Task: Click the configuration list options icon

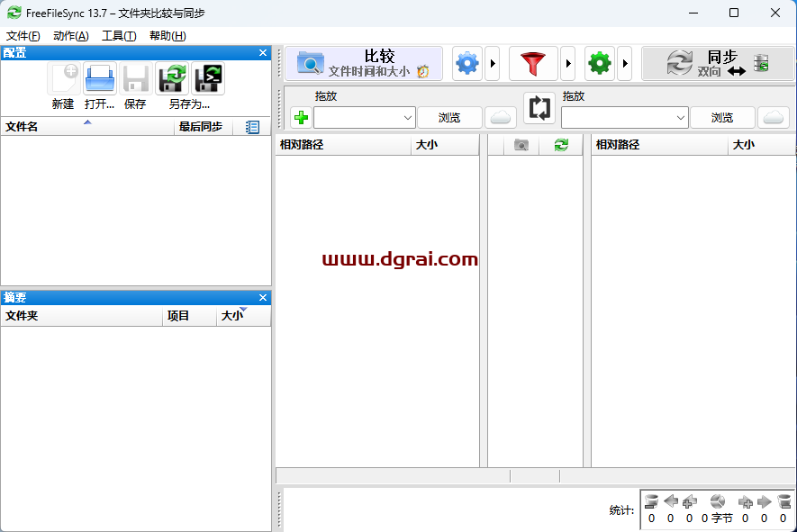Action: (252, 127)
